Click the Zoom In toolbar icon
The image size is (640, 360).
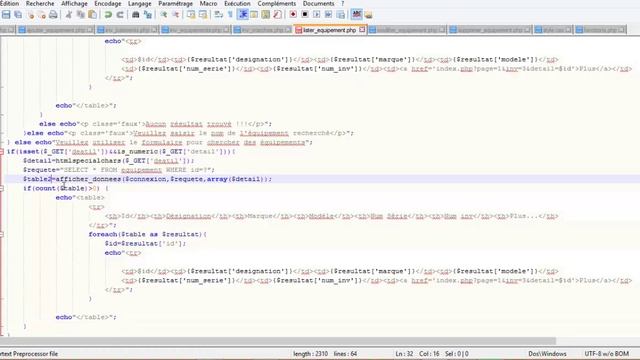[164, 15]
